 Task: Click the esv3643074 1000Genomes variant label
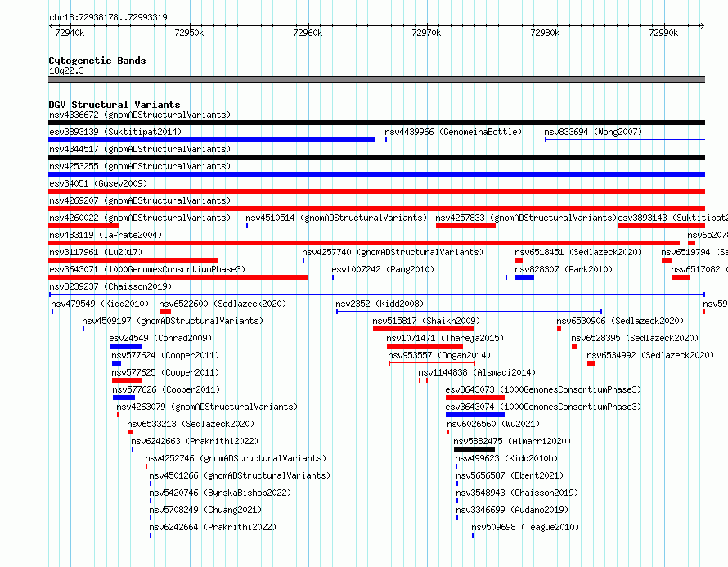coord(543,407)
